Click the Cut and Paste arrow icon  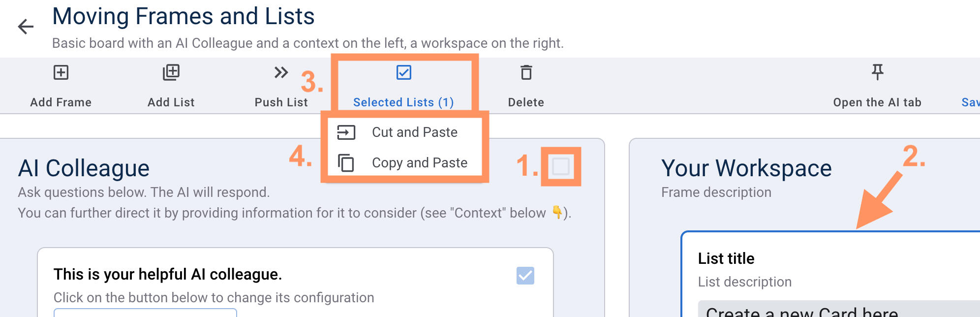pyautogui.click(x=346, y=132)
